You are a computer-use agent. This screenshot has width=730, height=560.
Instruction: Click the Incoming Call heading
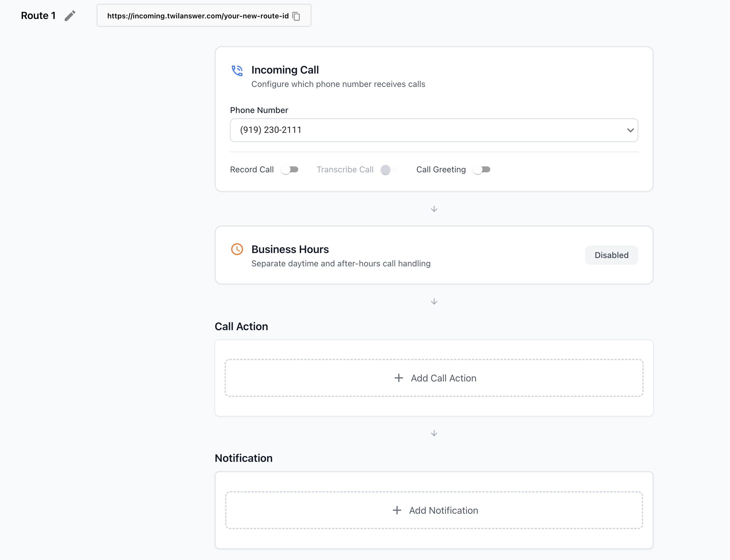(285, 70)
